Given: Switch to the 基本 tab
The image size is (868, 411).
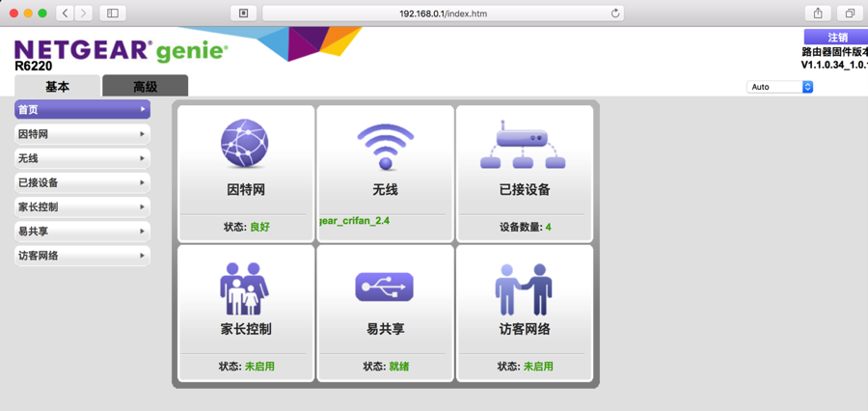Looking at the screenshot, I should pyautogui.click(x=57, y=87).
